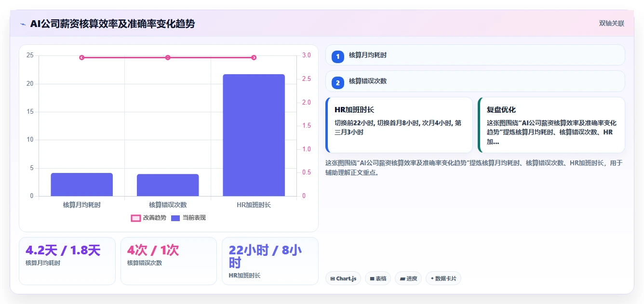Click the tall HR加班时长 bar

(254, 135)
